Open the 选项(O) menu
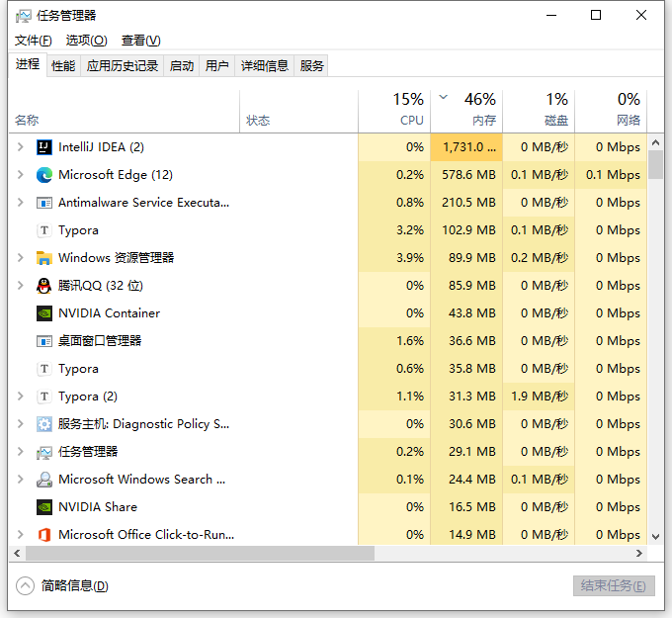Screen dimensions: 672x618 86,41
